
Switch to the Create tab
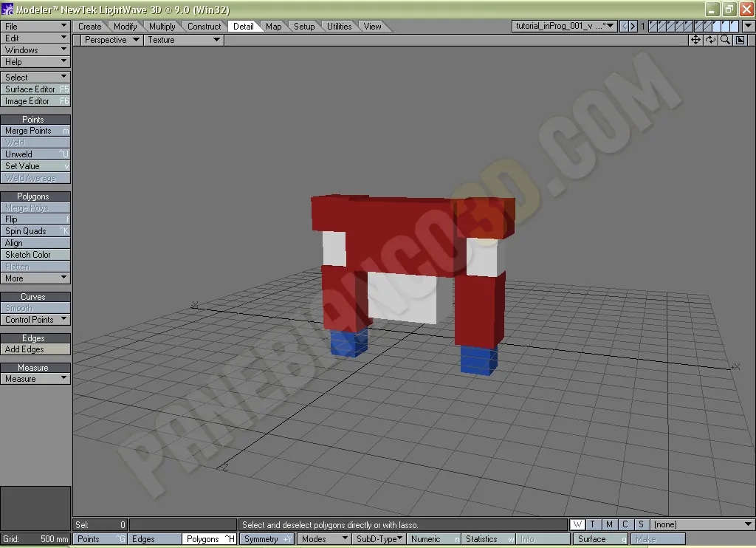(x=90, y=27)
